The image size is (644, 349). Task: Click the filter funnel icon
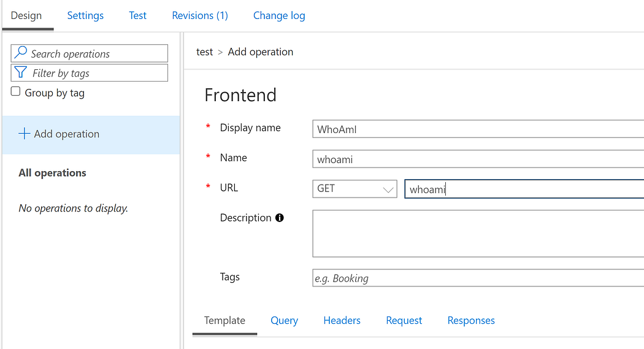(21, 73)
